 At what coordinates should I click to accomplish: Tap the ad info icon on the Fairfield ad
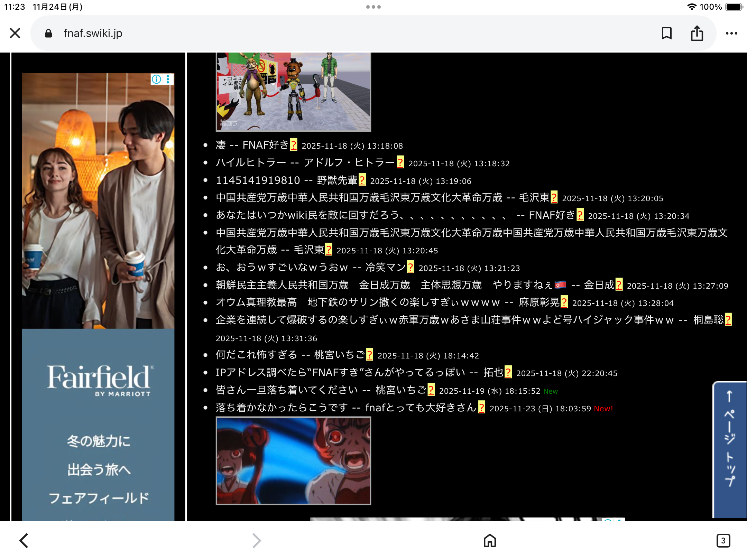coord(156,80)
